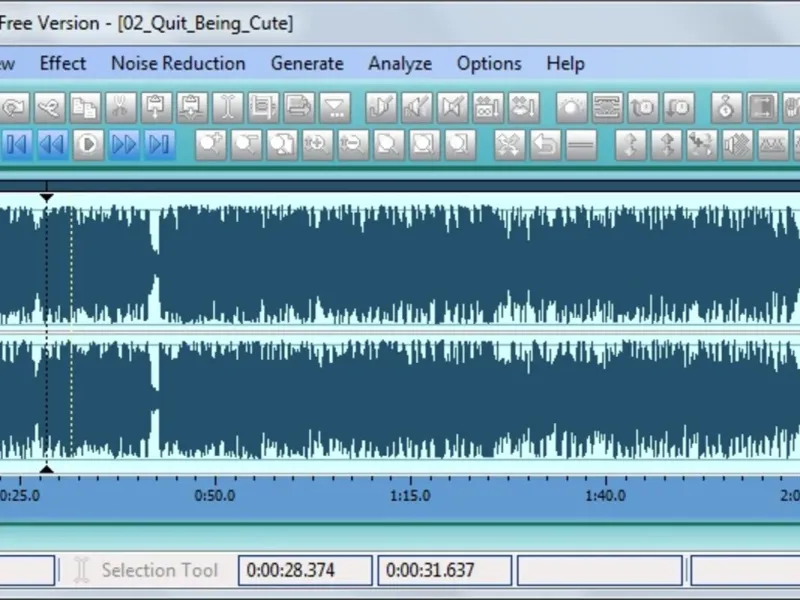Open the Generate menu

tap(307, 64)
